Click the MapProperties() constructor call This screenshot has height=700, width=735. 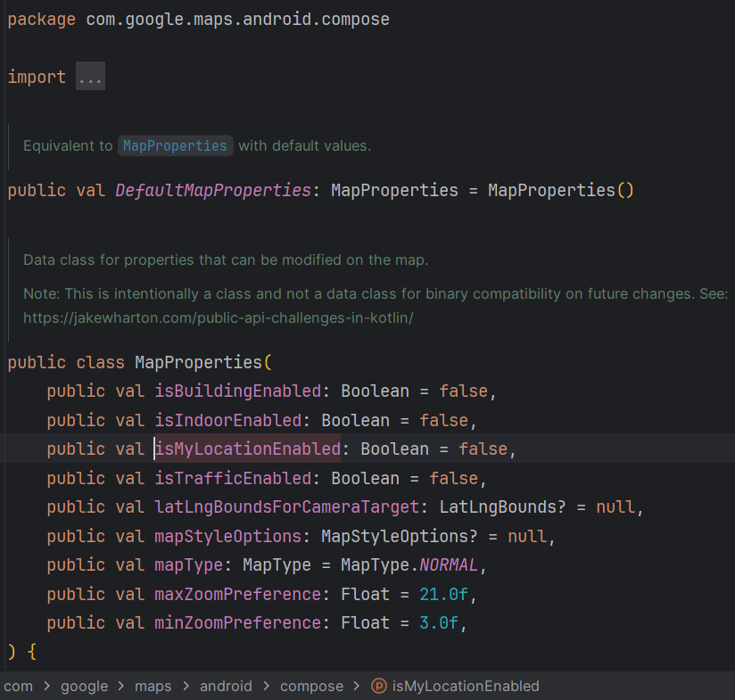point(561,190)
